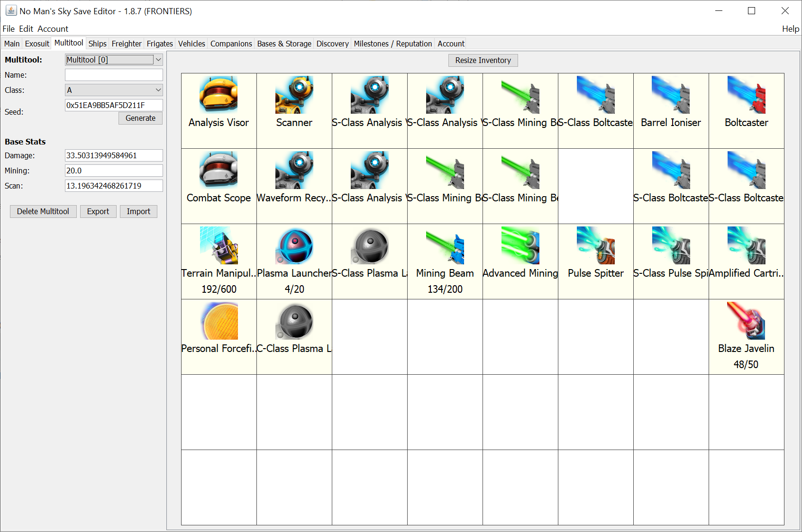Select the Blaze Javelin item icon

(746, 320)
